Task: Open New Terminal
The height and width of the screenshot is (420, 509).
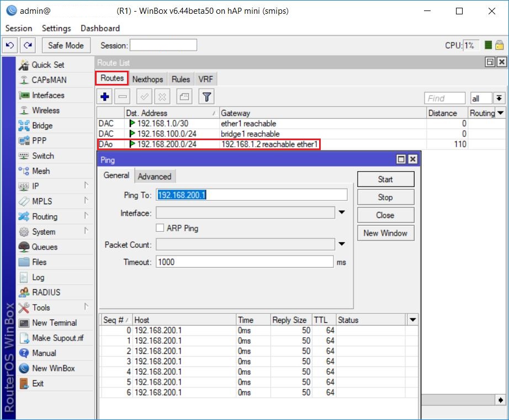Action: (54, 323)
